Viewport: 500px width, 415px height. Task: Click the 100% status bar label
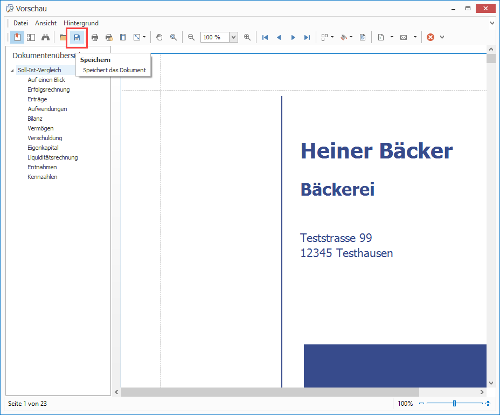point(405,403)
